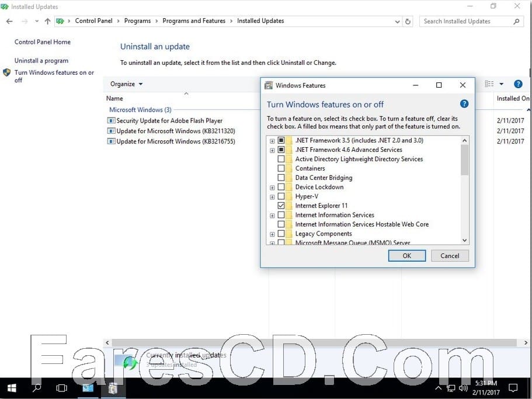Open the Windows Start menu
The height and width of the screenshot is (399, 532).
pyautogui.click(x=12, y=388)
